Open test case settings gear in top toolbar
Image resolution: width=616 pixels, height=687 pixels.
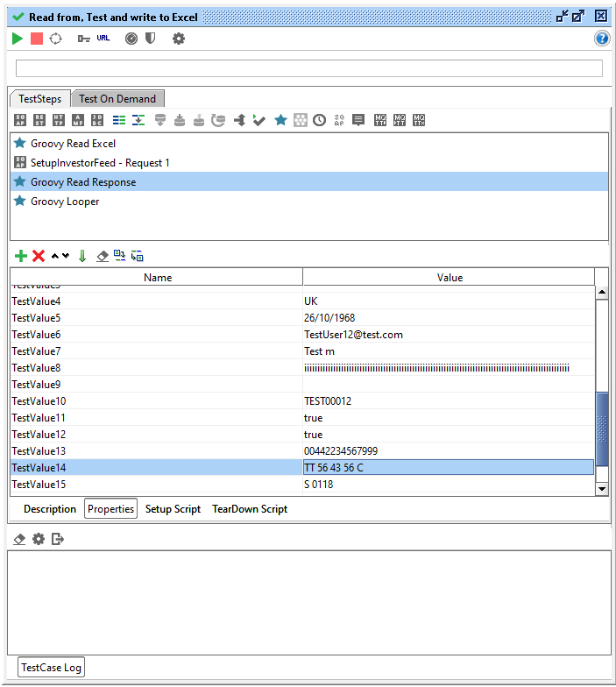pyautogui.click(x=179, y=39)
